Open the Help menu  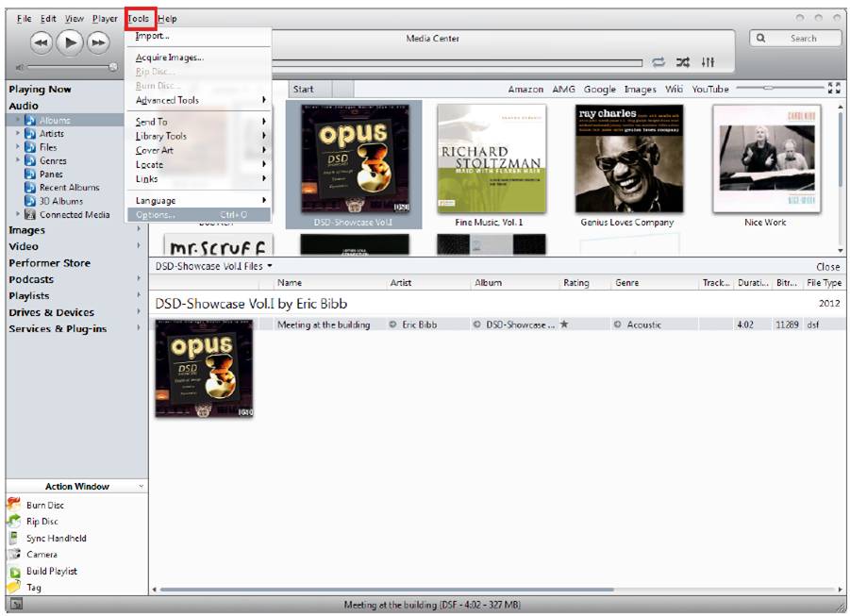click(168, 19)
